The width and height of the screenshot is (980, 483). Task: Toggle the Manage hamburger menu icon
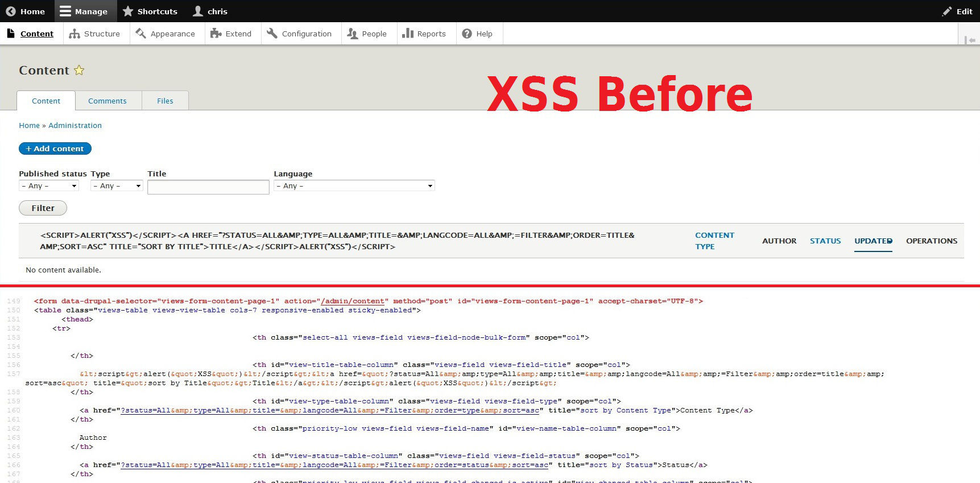65,11
